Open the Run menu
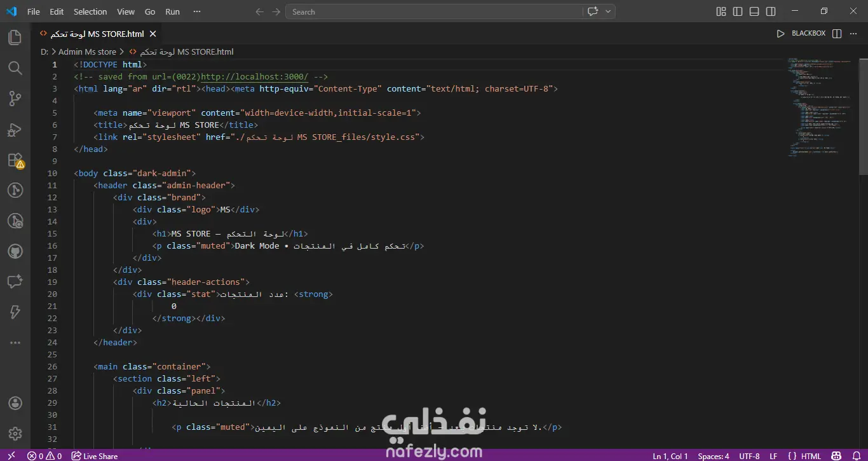868x461 pixels. pyautogui.click(x=172, y=11)
